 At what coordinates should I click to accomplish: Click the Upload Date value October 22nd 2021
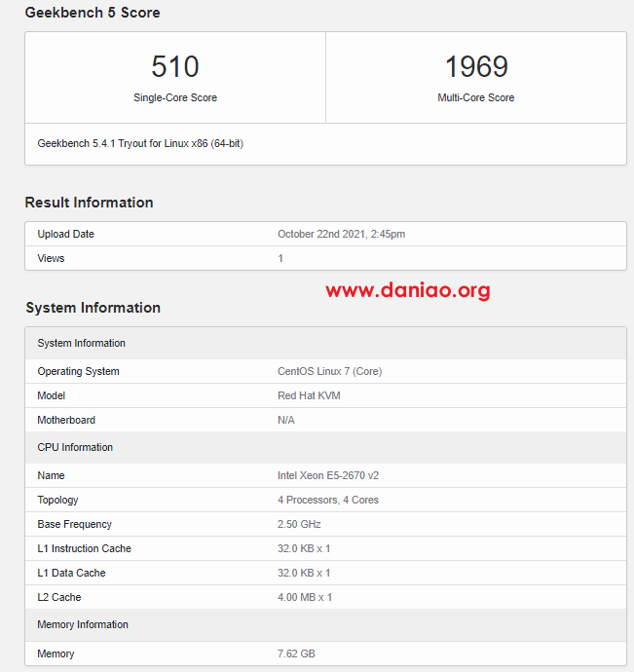point(341,234)
